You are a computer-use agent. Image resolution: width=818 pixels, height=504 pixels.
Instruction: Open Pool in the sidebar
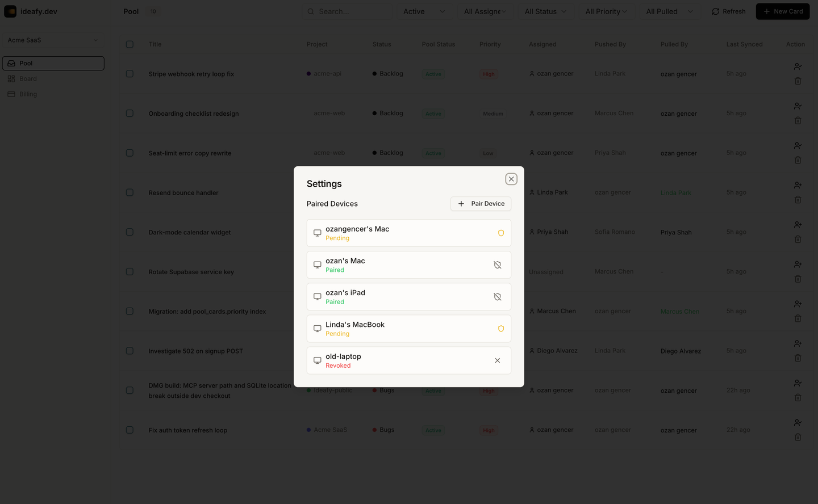tap(53, 63)
